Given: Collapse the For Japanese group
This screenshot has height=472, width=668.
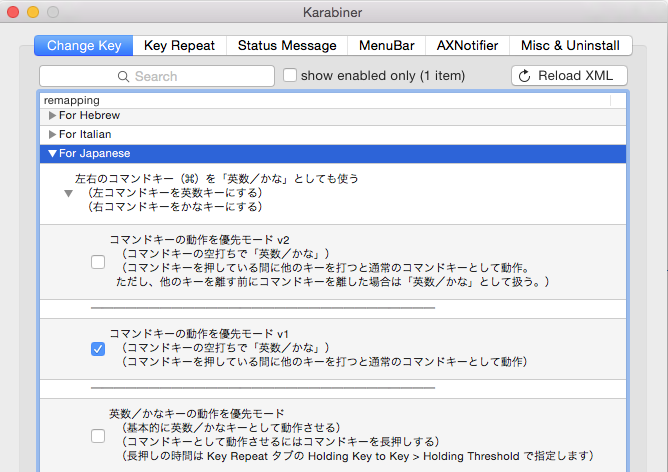Looking at the screenshot, I should 52,153.
